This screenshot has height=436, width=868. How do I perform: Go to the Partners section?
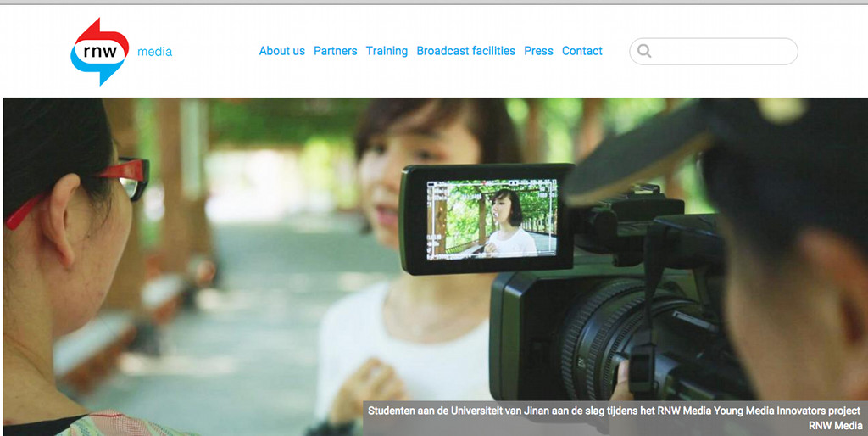335,51
